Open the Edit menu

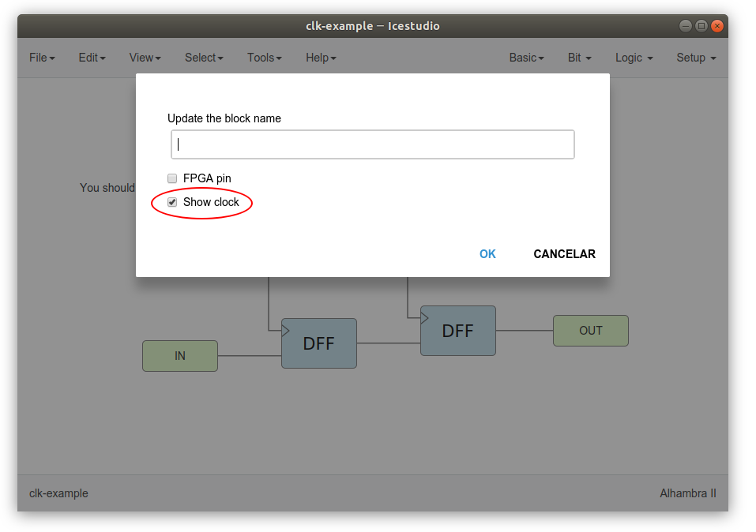(x=91, y=57)
